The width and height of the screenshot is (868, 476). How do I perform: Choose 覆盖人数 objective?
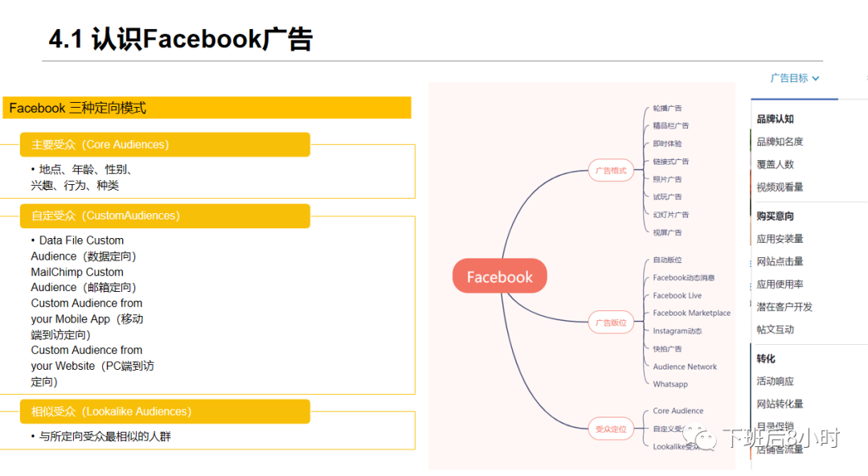pos(775,165)
